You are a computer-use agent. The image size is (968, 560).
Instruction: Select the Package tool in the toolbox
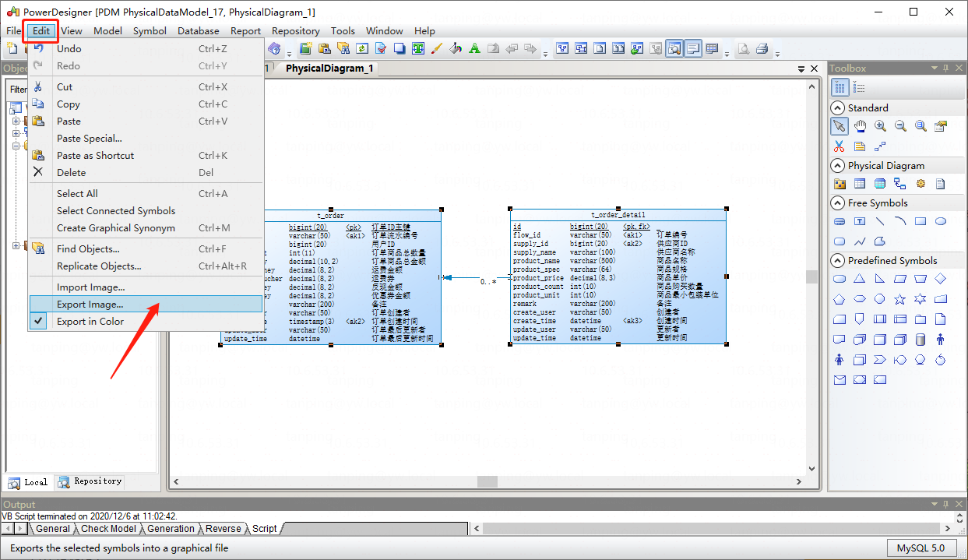[x=840, y=184]
